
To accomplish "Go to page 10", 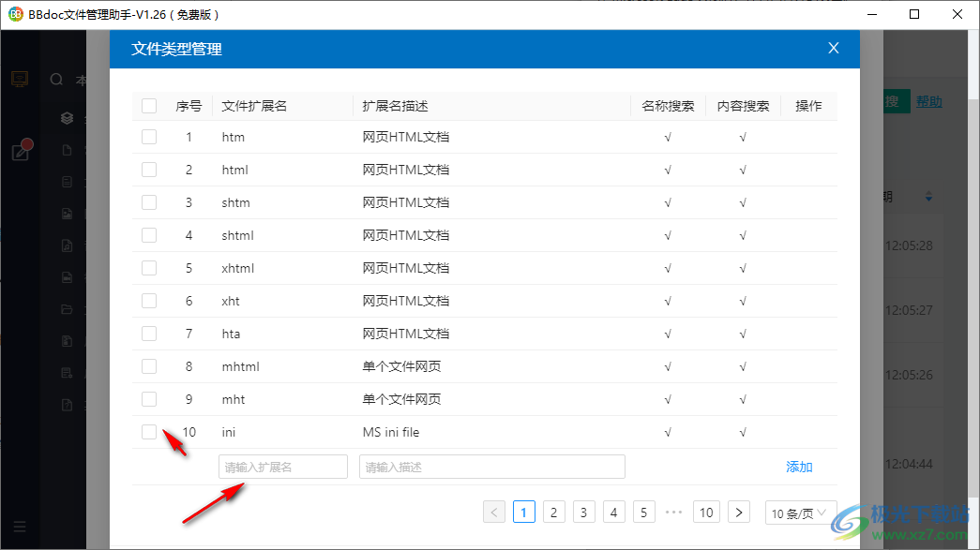I will click(706, 513).
